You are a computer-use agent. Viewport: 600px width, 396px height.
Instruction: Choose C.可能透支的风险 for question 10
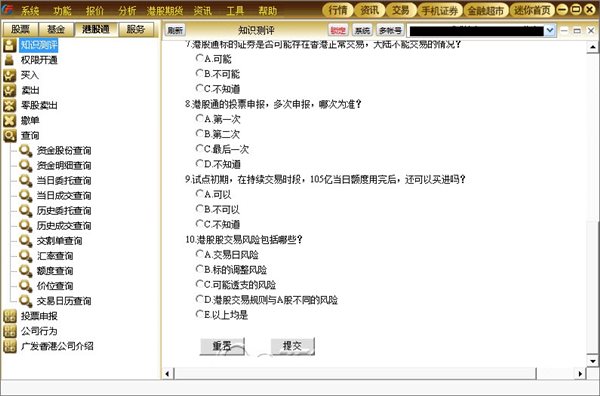[199, 284]
